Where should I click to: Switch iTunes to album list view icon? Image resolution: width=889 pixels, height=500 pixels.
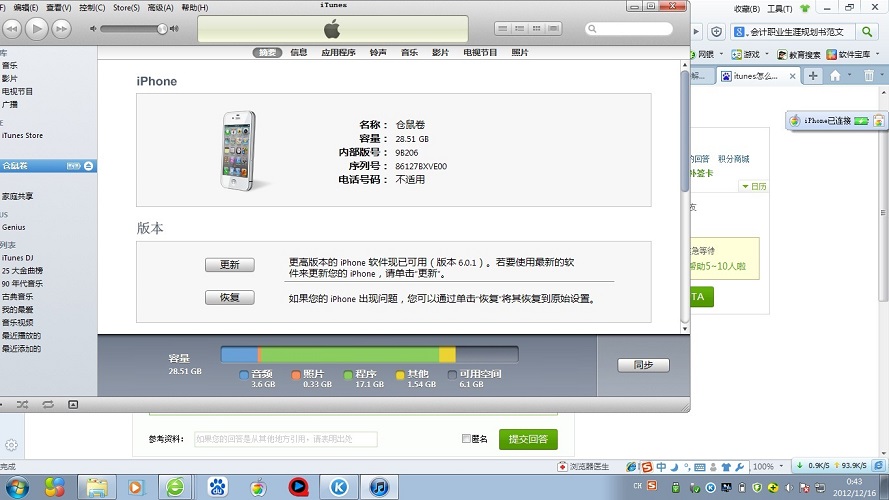click(x=519, y=28)
